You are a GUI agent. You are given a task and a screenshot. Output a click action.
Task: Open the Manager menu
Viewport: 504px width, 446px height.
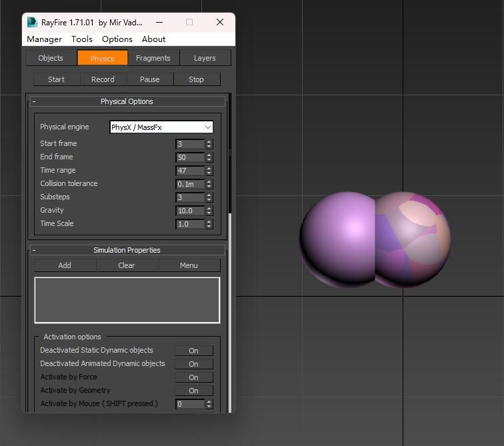tap(45, 39)
